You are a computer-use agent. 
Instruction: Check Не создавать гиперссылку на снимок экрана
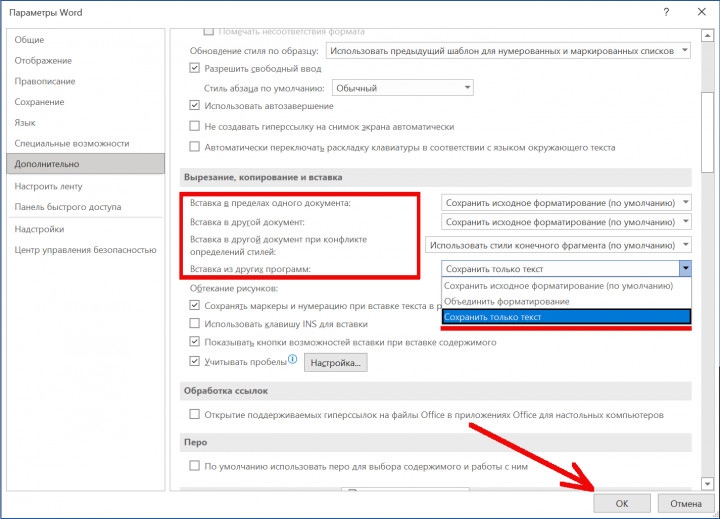coord(195,127)
